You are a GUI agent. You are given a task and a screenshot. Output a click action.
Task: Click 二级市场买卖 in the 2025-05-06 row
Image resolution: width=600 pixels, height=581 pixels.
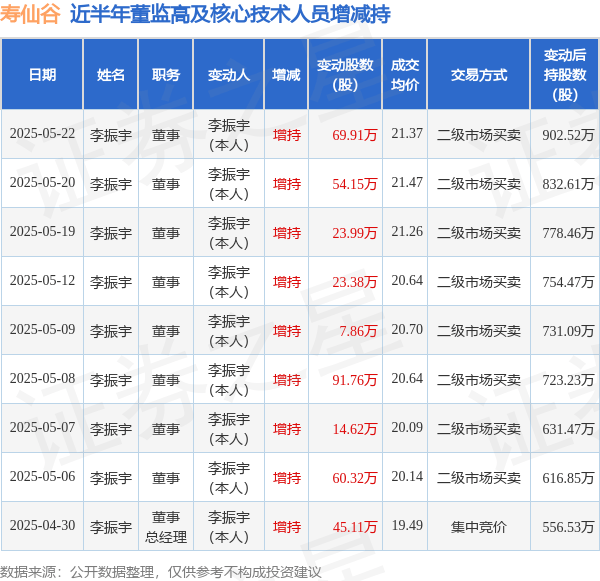click(x=479, y=478)
